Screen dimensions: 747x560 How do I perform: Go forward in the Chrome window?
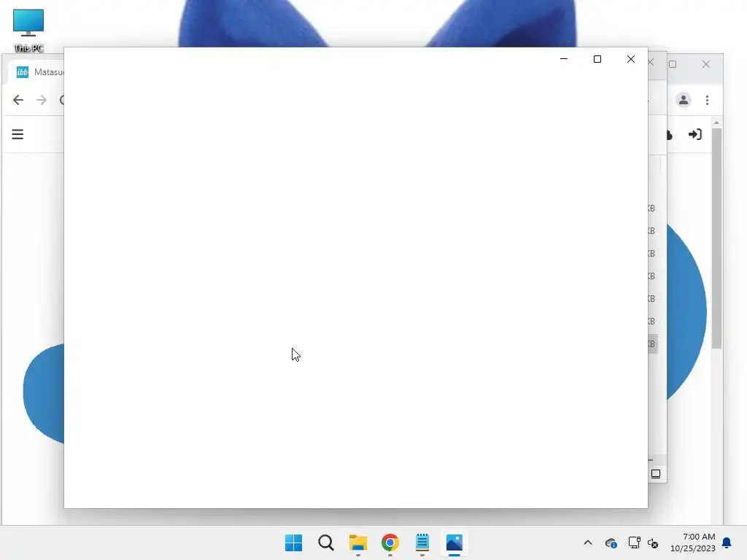42,100
